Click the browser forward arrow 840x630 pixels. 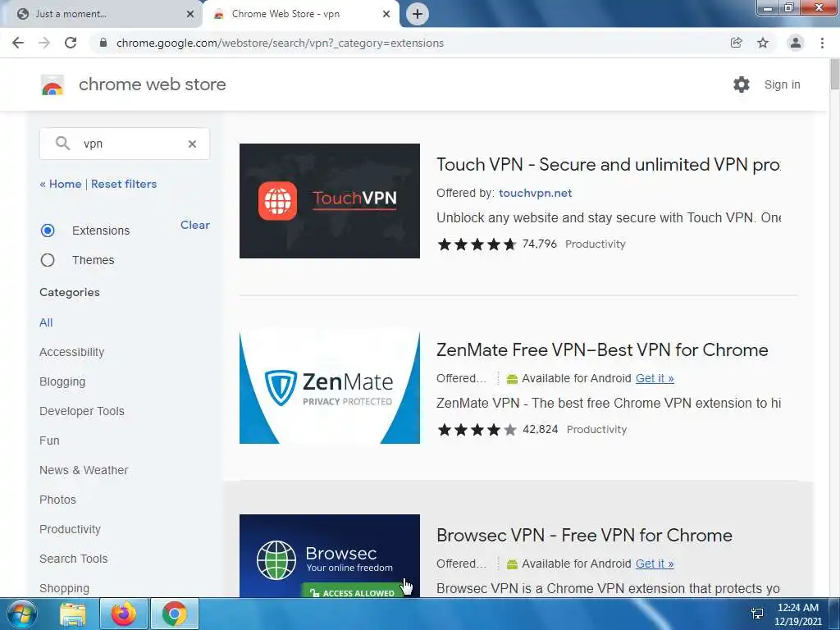tap(44, 43)
